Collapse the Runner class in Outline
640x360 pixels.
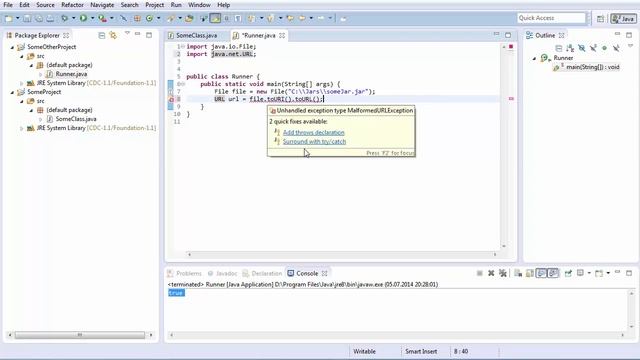[534, 58]
